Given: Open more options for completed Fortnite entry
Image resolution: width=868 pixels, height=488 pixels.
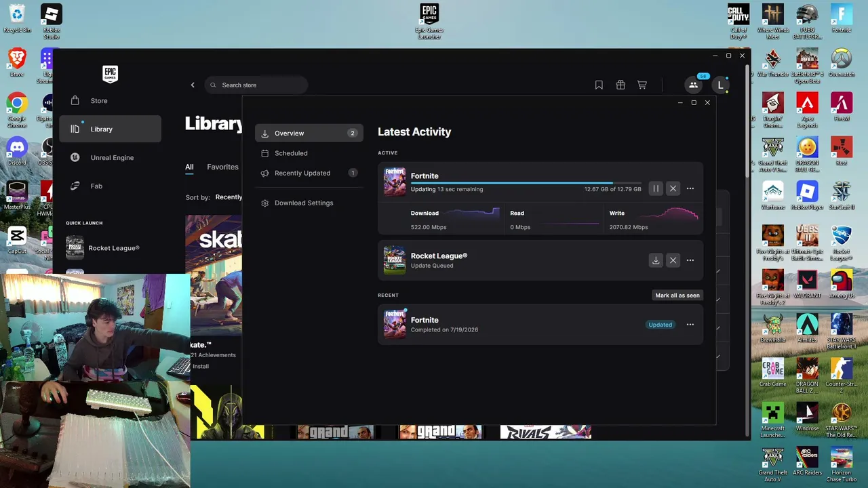Looking at the screenshot, I should click(690, 325).
